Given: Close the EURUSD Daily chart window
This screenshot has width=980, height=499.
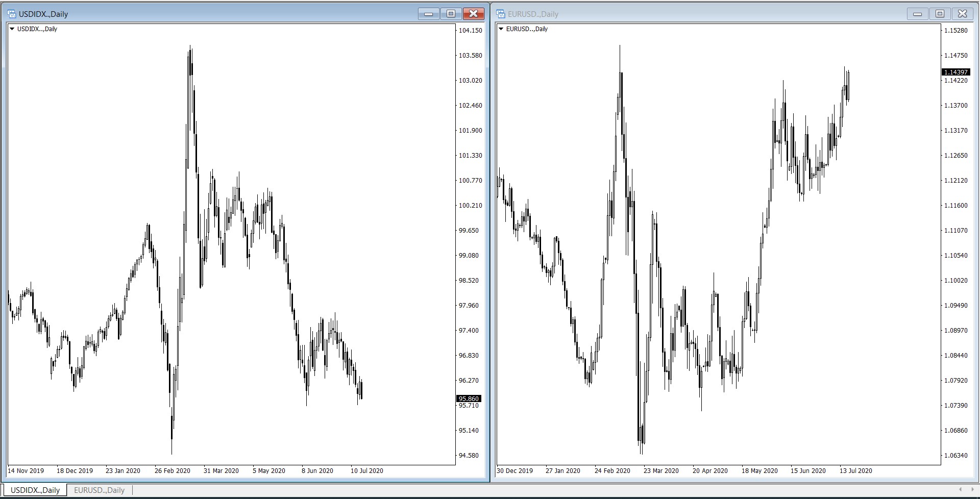Looking at the screenshot, I should [963, 14].
